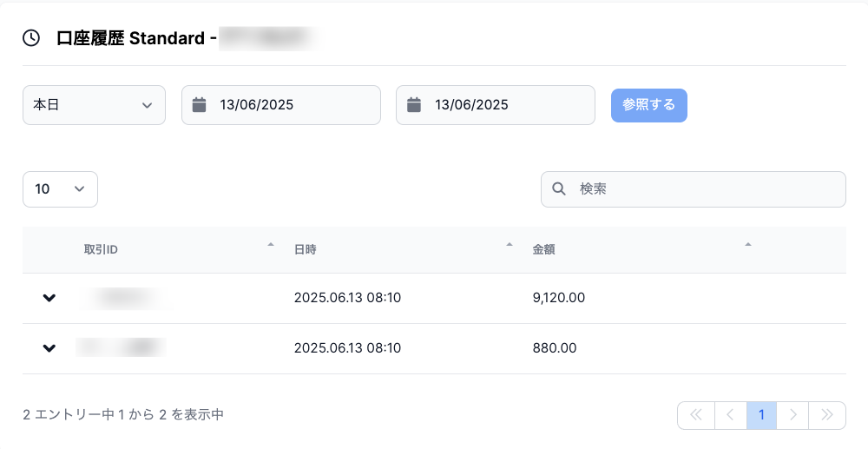Sort by 金額 column arrow
Viewport: 868px width, 449px height.
(748, 244)
